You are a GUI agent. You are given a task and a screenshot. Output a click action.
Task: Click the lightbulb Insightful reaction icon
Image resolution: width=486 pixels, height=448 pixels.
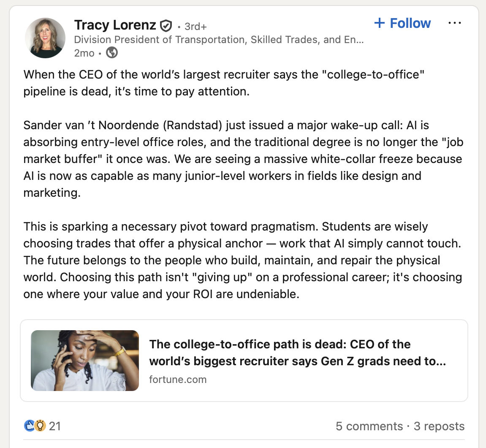tap(40, 426)
